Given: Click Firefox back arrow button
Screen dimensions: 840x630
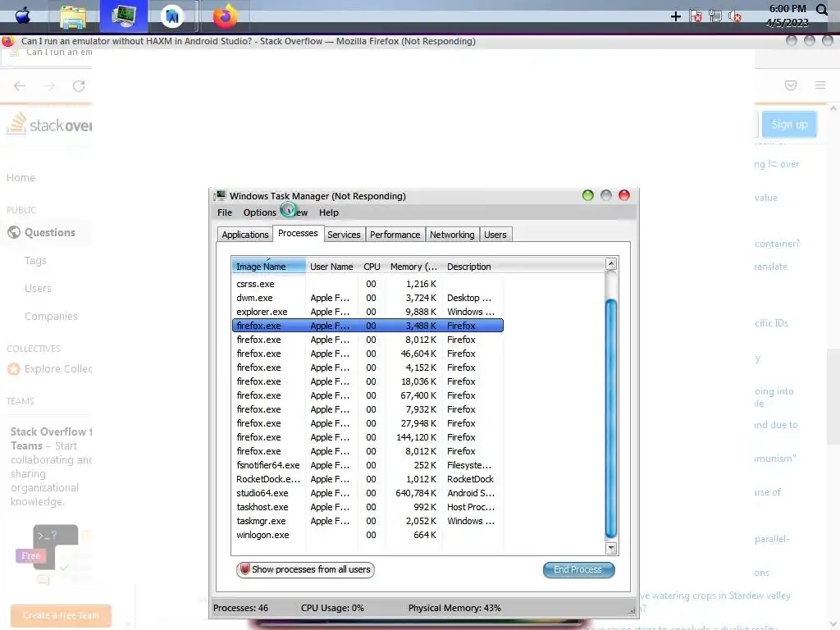Looking at the screenshot, I should [x=20, y=85].
